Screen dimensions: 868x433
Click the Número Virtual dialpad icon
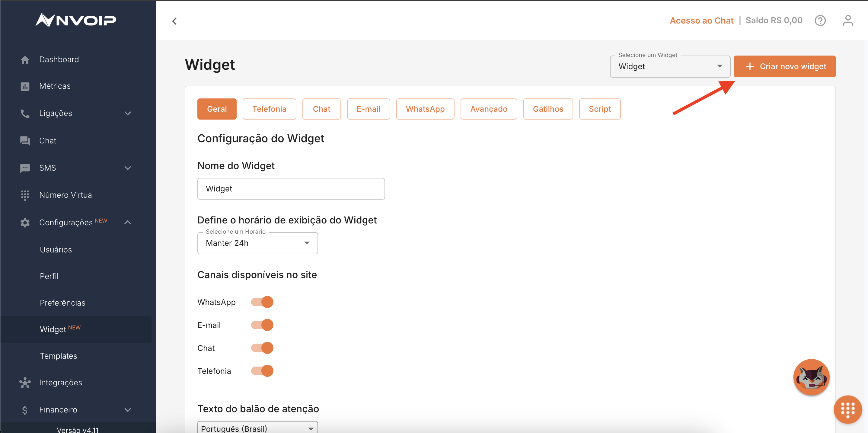point(25,195)
